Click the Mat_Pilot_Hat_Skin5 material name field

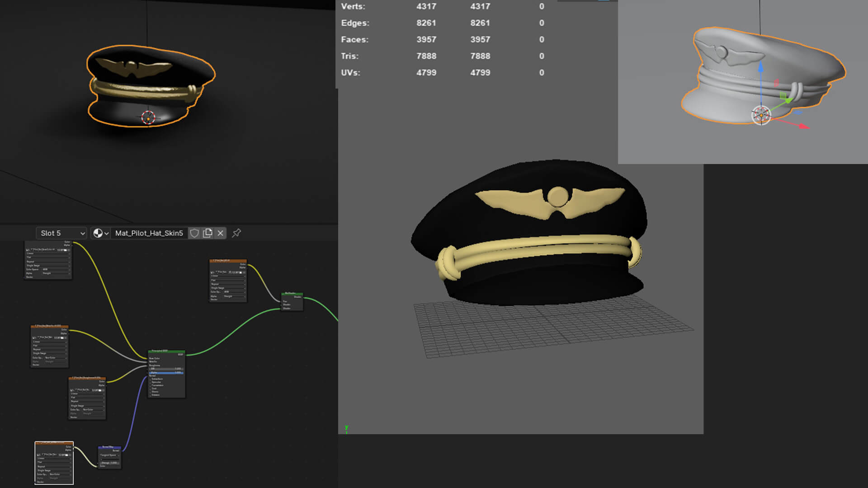pyautogui.click(x=149, y=233)
